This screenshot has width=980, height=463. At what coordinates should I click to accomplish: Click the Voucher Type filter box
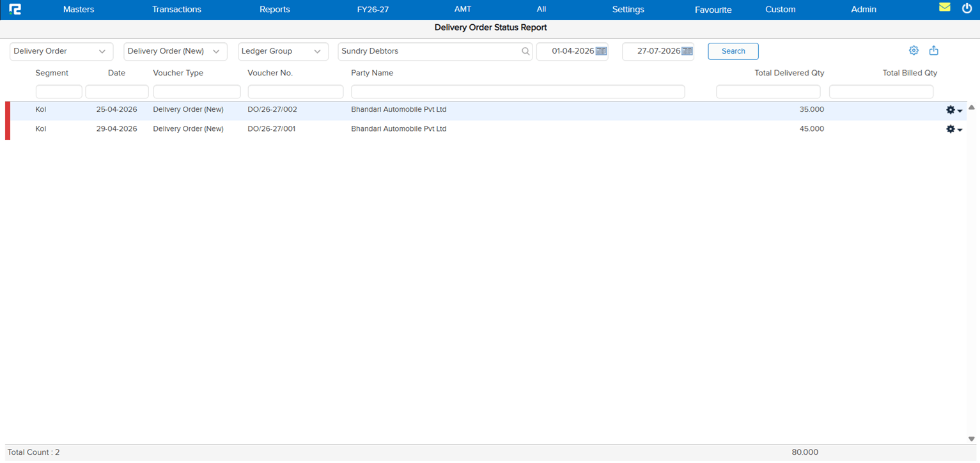point(197,92)
